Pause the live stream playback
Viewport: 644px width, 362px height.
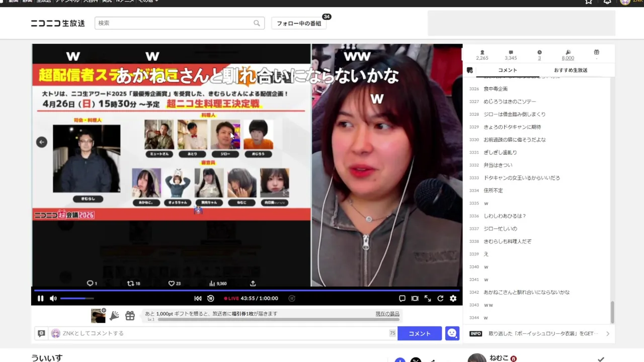(x=40, y=298)
